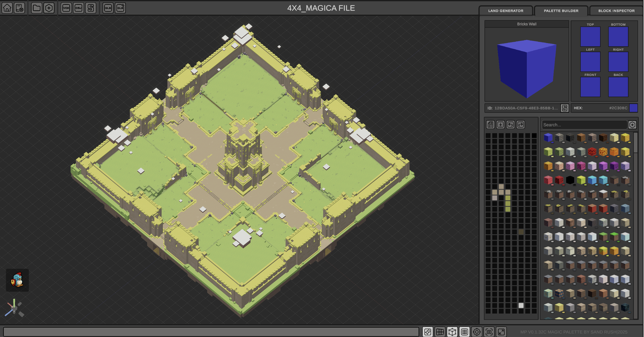Click the HEX value #2C30BC field
The height and width of the screenshot is (337, 644).
click(600, 108)
